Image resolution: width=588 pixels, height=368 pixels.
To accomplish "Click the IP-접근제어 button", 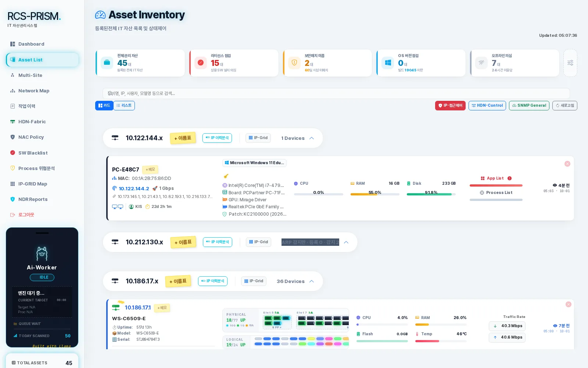I will pyautogui.click(x=450, y=106).
